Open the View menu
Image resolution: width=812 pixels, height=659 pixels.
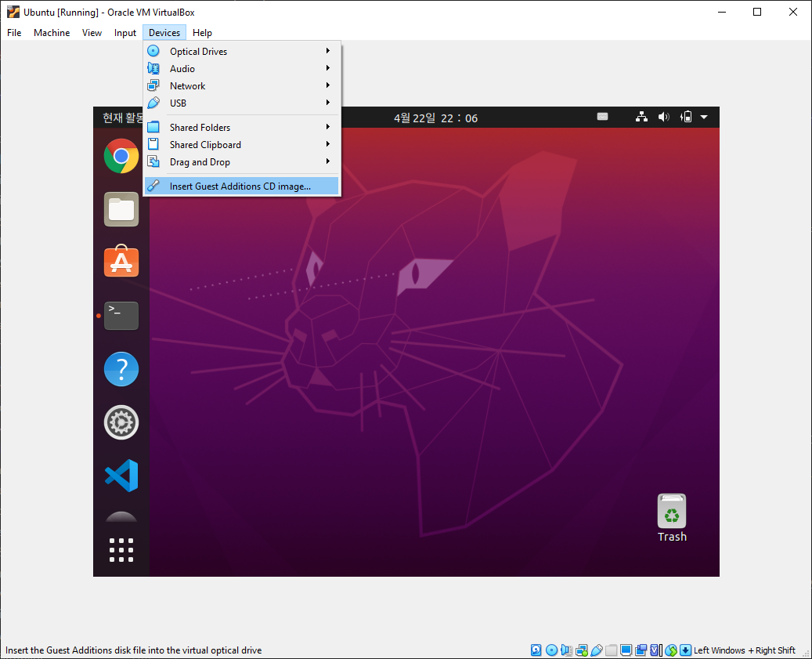coord(92,33)
